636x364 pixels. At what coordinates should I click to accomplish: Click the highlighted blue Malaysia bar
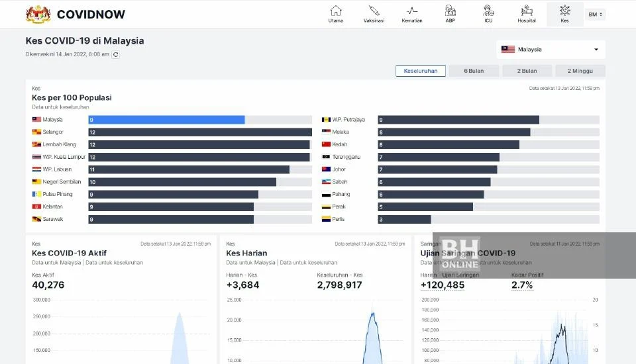[x=166, y=120]
